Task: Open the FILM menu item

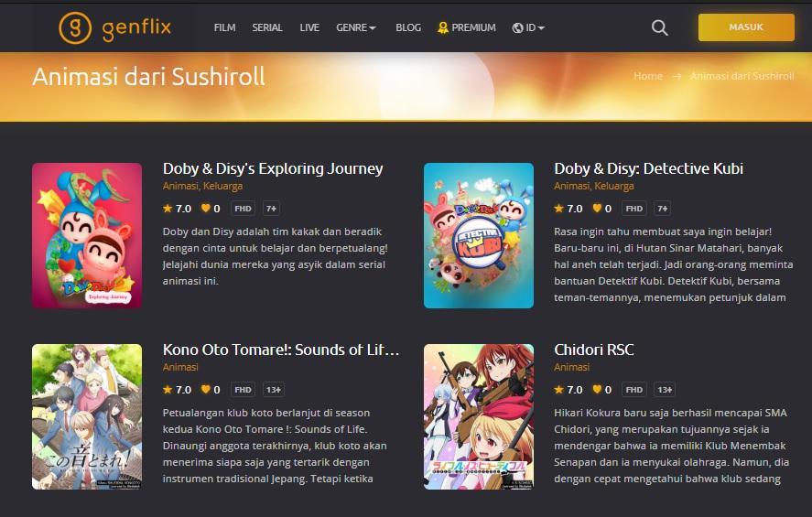Action: click(225, 28)
